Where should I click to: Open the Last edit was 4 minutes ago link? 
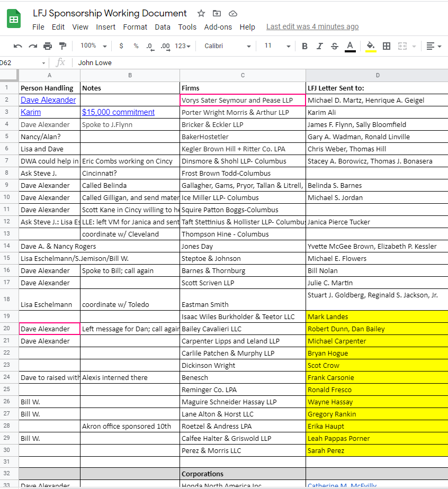pyautogui.click(x=312, y=27)
